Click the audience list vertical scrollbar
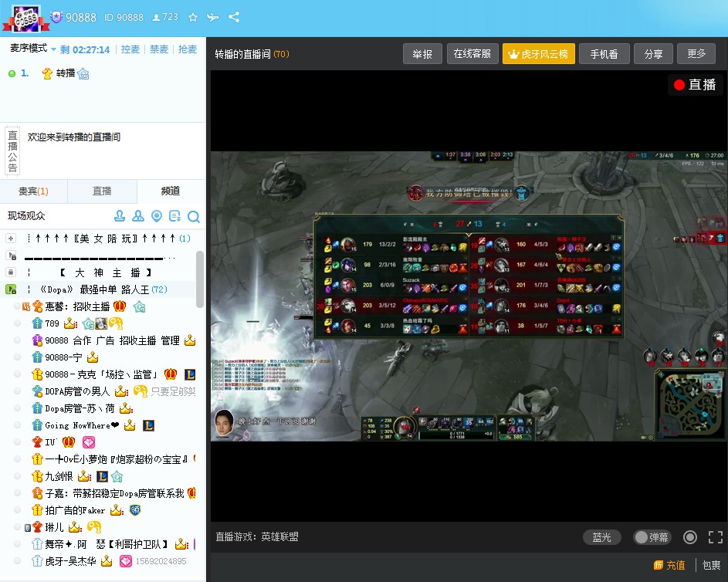728x582 pixels. [x=200, y=279]
